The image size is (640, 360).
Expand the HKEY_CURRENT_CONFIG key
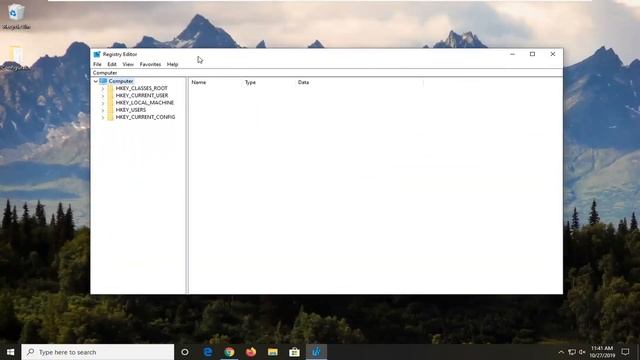[103, 117]
